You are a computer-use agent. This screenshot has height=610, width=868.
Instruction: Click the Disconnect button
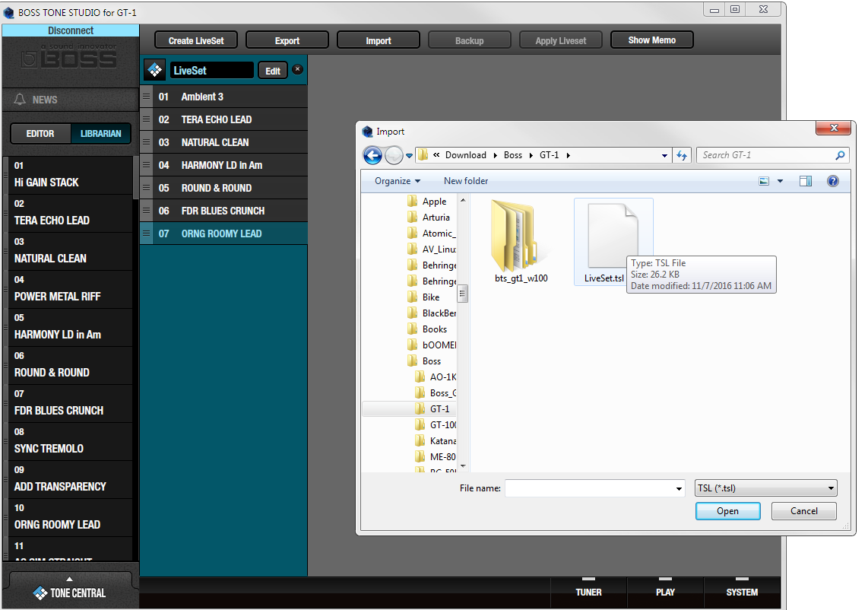(x=70, y=30)
